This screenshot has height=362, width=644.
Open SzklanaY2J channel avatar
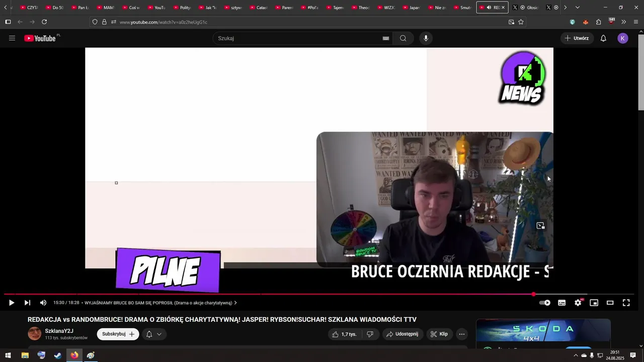point(34,334)
